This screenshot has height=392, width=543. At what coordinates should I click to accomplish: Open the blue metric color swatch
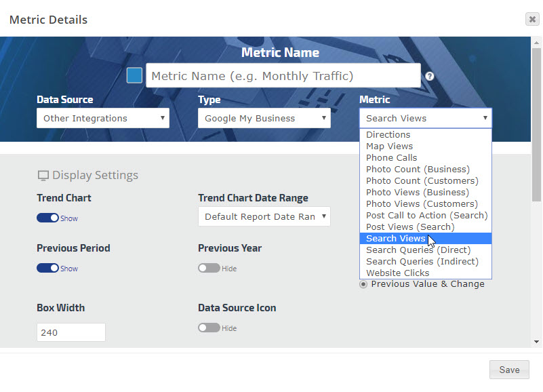tap(134, 75)
